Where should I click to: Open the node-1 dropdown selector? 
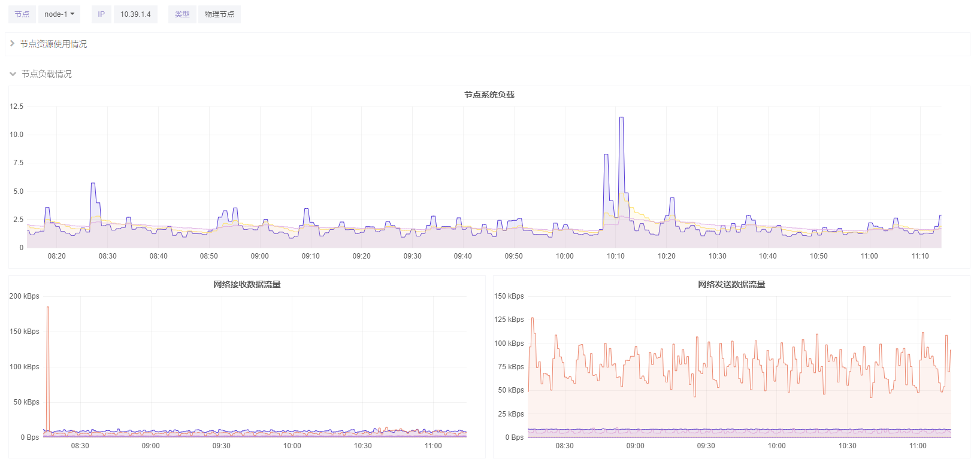point(59,14)
